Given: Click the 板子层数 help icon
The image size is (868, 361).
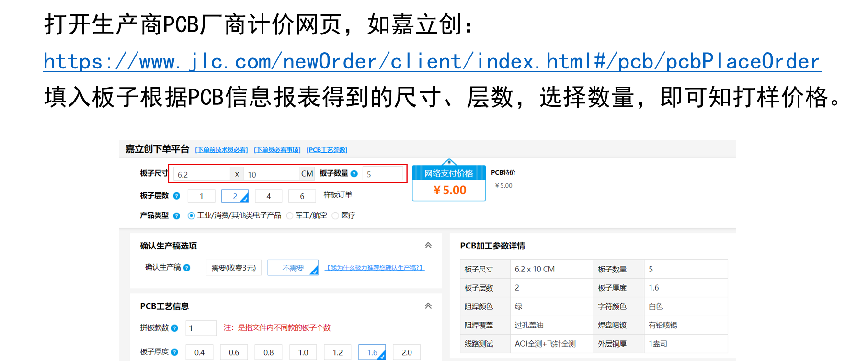Looking at the screenshot, I should (x=177, y=196).
